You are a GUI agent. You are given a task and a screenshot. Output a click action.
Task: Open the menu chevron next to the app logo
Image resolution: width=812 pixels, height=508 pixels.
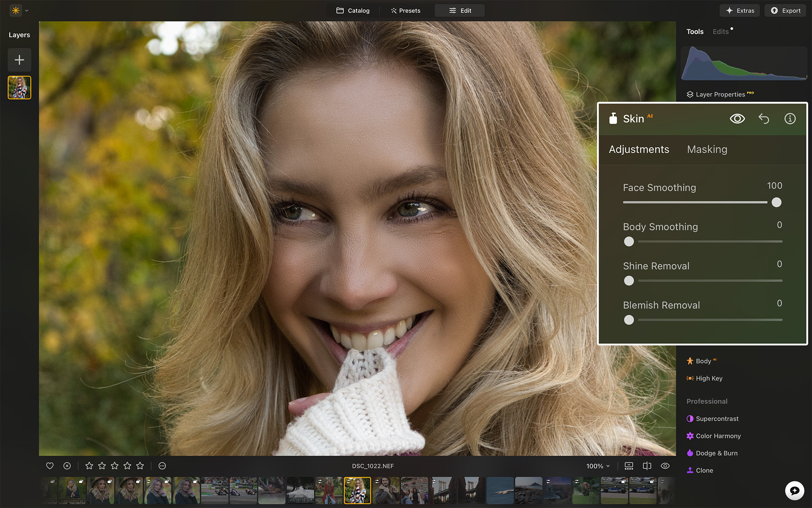[27, 10]
